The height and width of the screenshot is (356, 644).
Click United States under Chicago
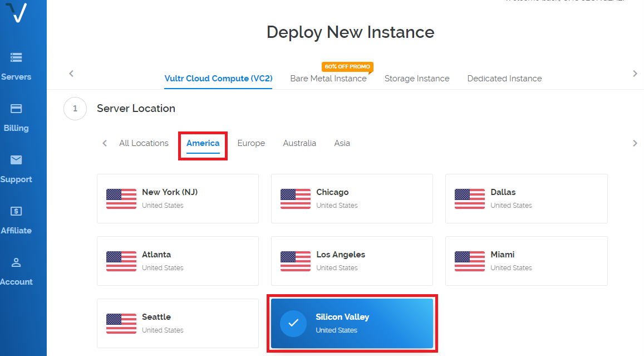pyautogui.click(x=337, y=206)
